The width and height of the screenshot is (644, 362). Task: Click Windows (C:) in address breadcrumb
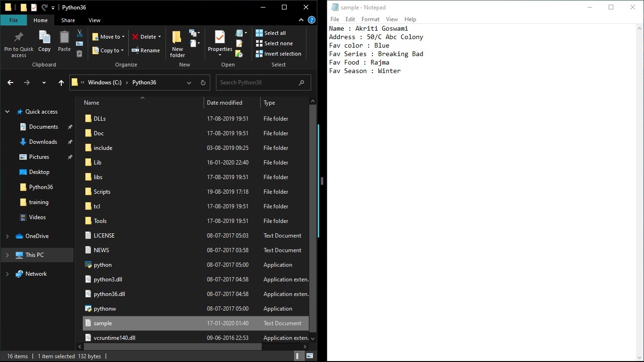105,82
